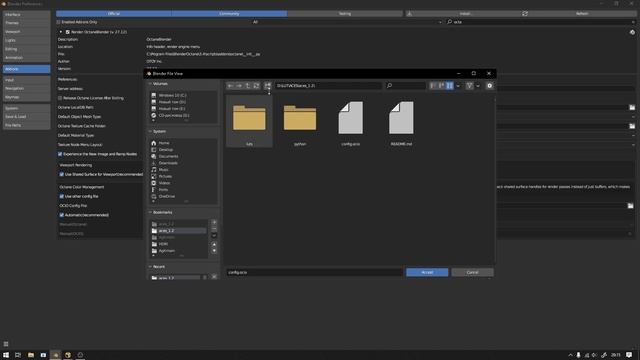Click the Cancel button in File View

pyautogui.click(x=472, y=272)
